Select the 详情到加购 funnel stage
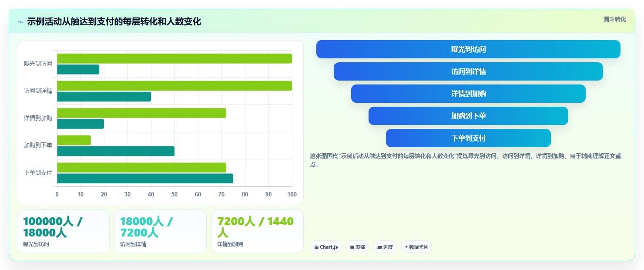The height and width of the screenshot is (270, 644). pos(468,94)
